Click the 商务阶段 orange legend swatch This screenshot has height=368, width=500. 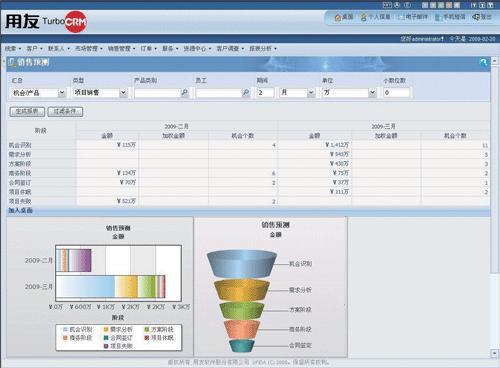click(x=65, y=338)
